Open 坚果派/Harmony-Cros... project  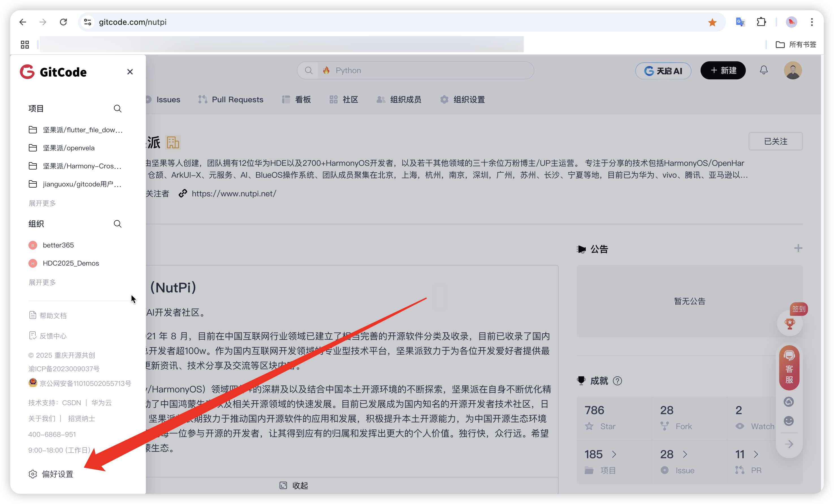[75, 166]
